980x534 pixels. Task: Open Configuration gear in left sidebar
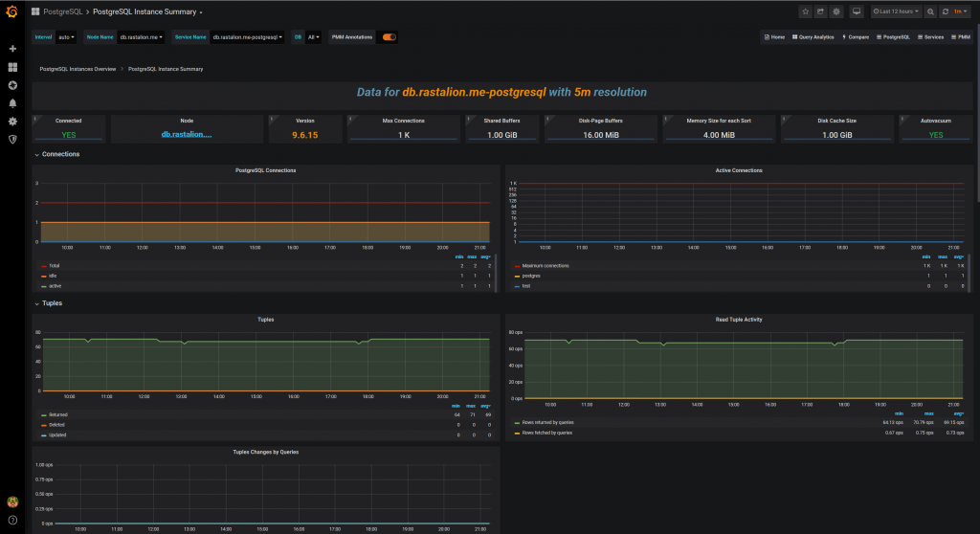pyautogui.click(x=12, y=122)
